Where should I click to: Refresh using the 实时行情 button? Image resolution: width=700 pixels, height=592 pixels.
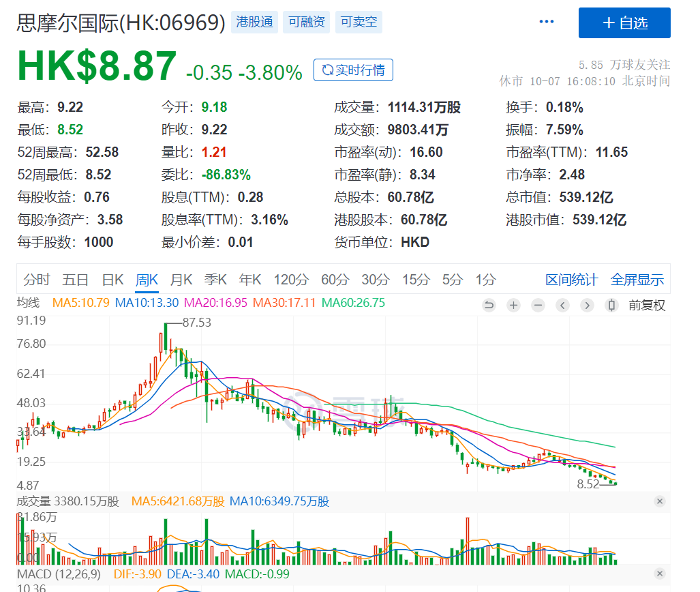pos(353,70)
